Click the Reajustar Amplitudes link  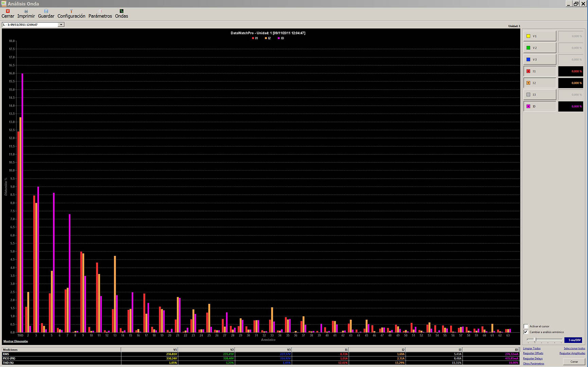coord(572,353)
